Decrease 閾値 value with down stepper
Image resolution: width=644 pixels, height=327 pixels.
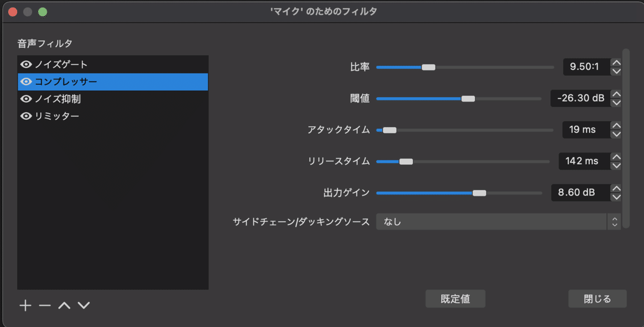617,103
